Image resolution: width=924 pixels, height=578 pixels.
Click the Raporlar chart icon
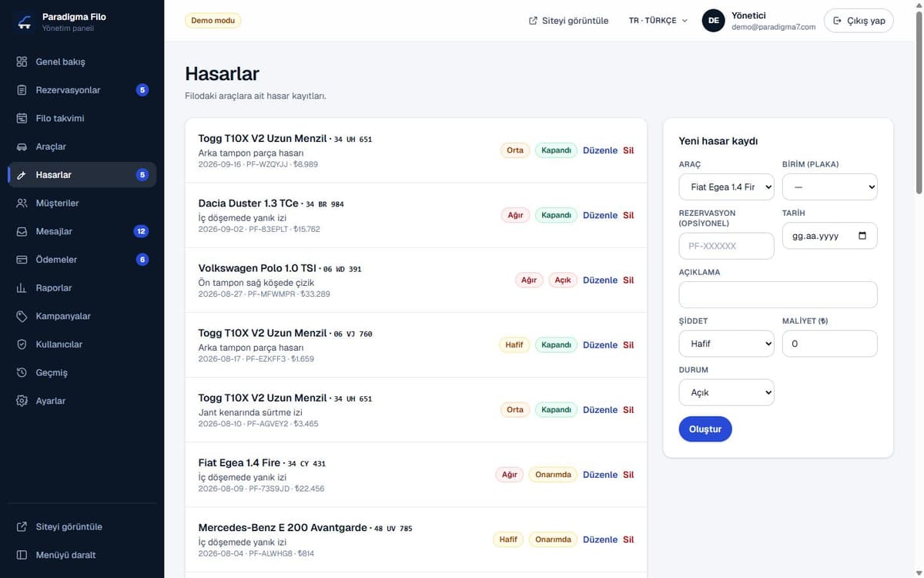point(22,288)
